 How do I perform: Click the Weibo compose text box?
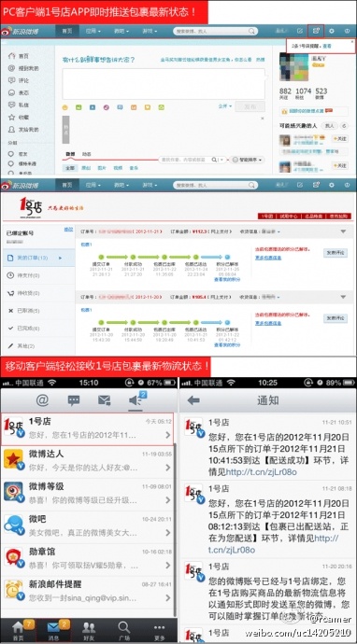(x=164, y=84)
